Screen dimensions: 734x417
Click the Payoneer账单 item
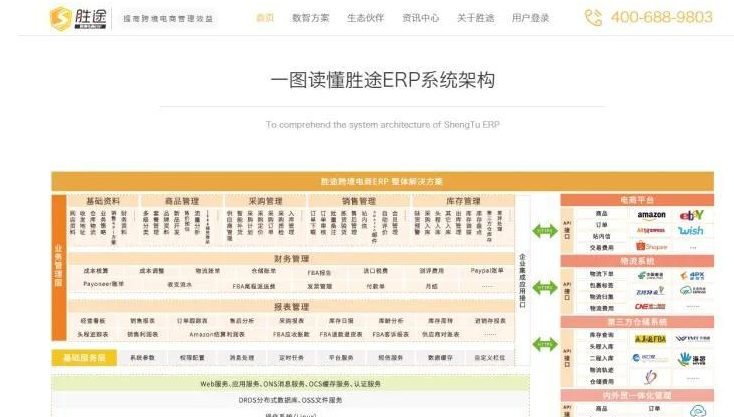tap(103, 284)
